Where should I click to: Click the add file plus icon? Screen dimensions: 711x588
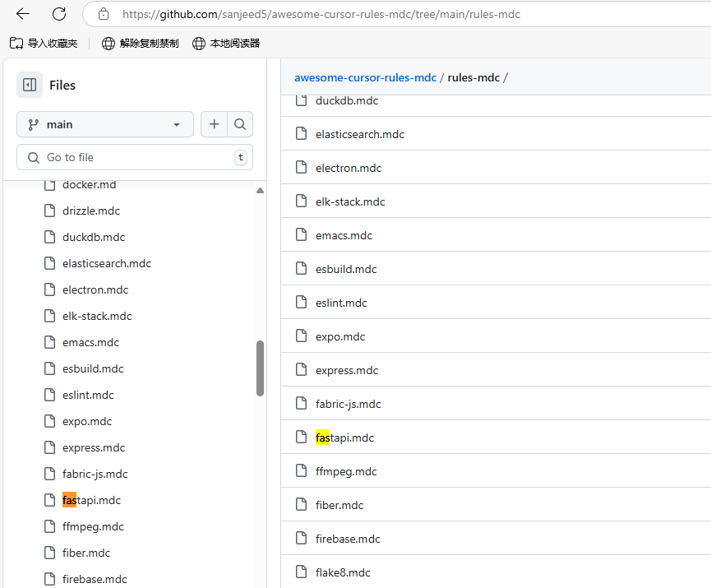tap(214, 124)
